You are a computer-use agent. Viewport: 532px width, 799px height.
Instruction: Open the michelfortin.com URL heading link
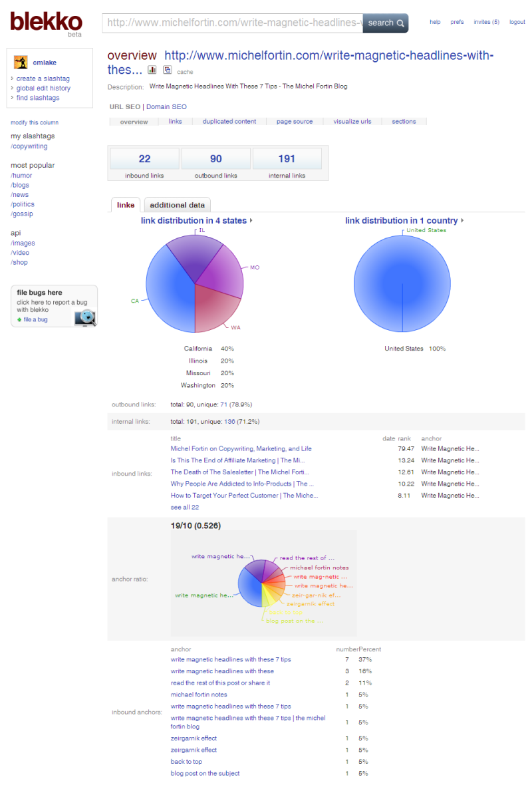click(301, 63)
